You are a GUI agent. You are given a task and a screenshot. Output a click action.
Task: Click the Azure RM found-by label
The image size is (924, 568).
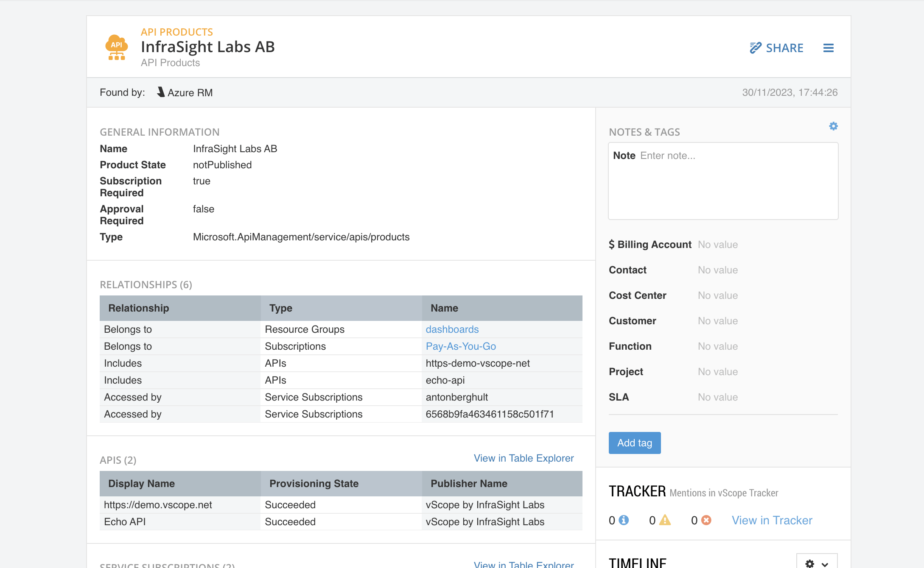click(190, 92)
